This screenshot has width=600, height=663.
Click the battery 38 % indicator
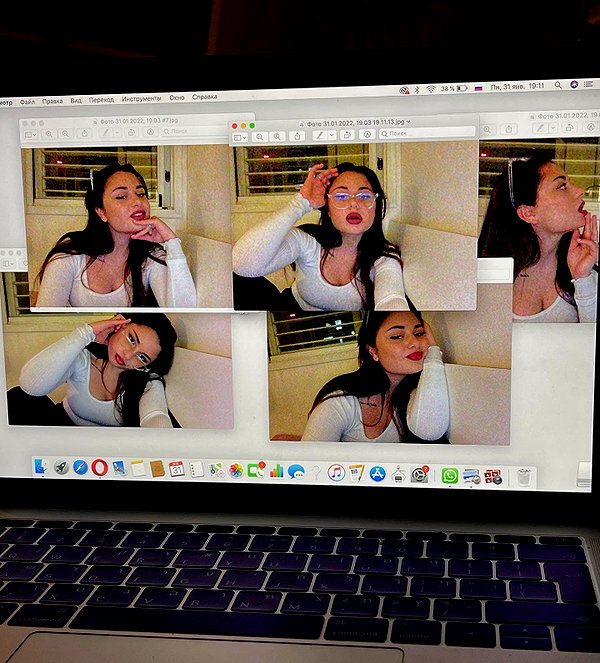click(454, 88)
